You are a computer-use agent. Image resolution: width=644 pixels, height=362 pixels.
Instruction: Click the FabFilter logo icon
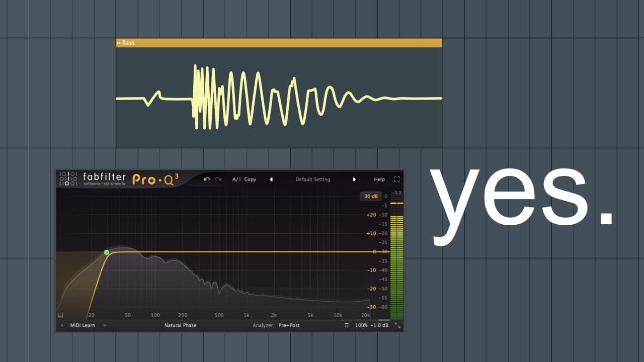click(x=68, y=179)
